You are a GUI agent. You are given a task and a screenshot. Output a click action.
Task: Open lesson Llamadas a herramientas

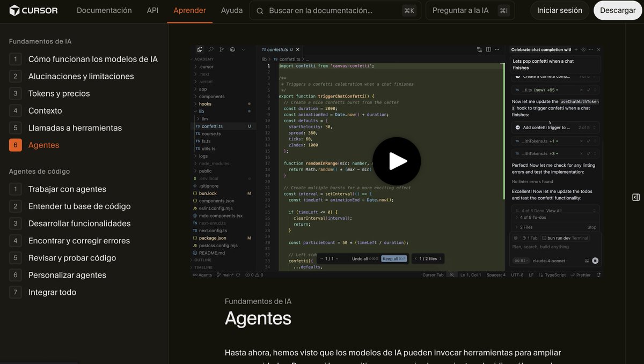point(66,128)
